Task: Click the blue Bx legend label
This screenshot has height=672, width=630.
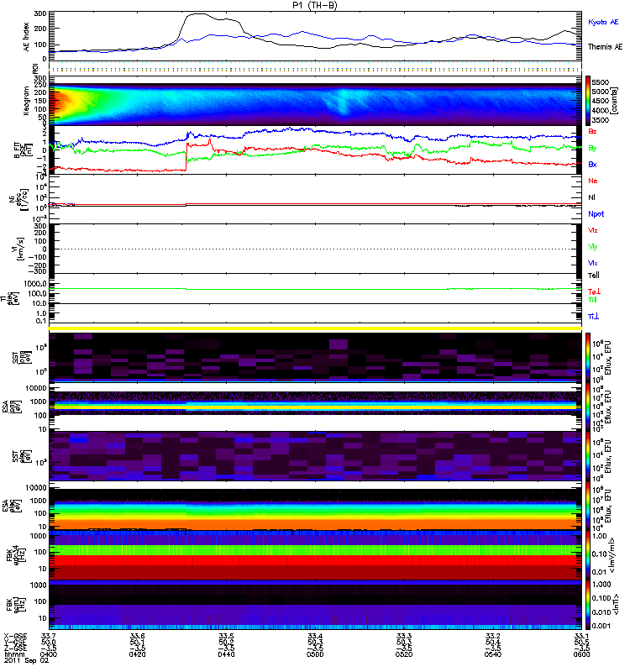Action: click(x=592, y=164)
